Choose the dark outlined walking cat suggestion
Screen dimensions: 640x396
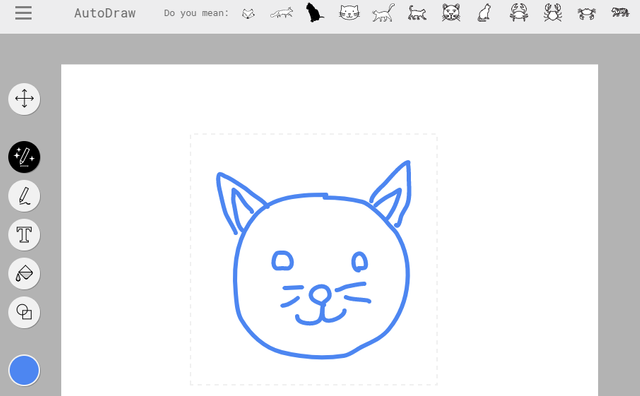point(417,13)
